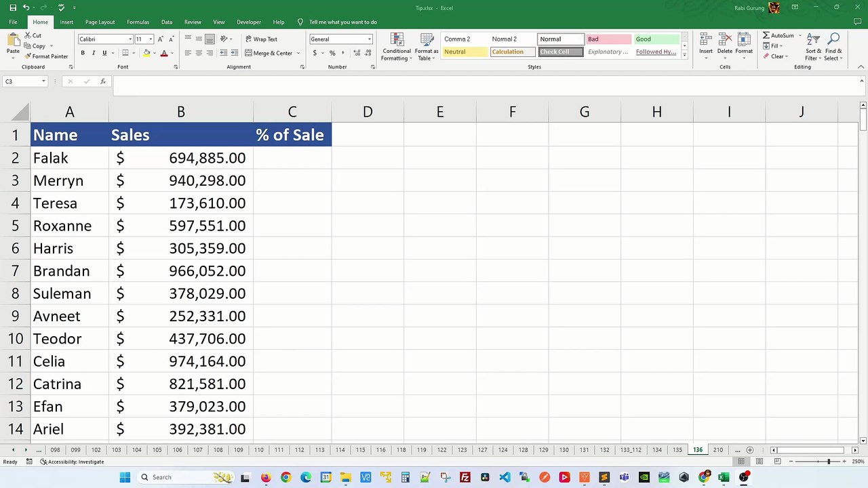
Task: Click the Cut command in Clipboard group
Action: pos(33,35)
